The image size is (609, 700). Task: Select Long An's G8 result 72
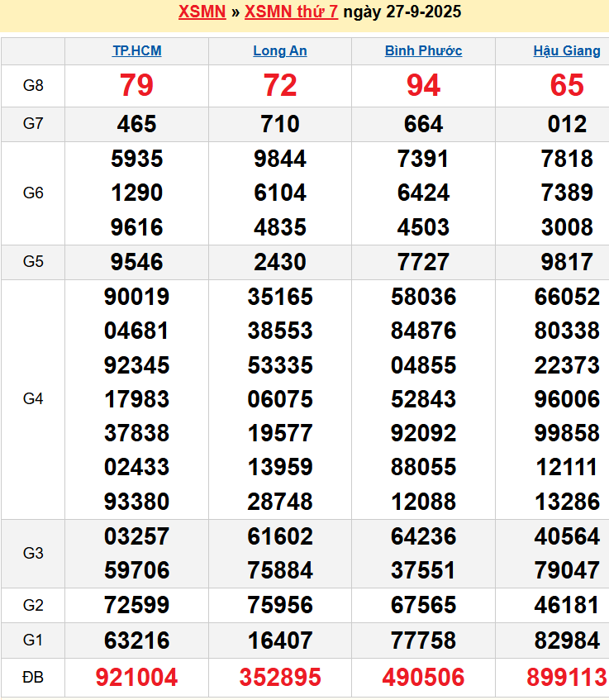pyautogui.click(x=280, y=85)
